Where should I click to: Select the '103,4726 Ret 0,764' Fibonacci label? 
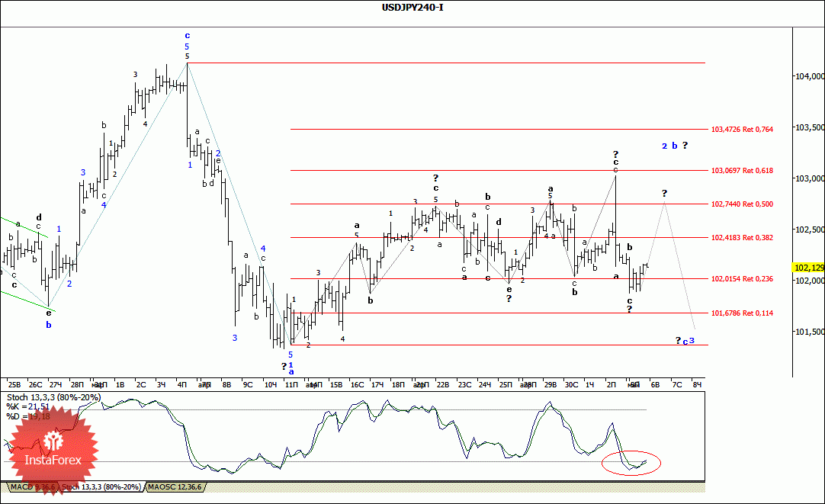point(742,130)
